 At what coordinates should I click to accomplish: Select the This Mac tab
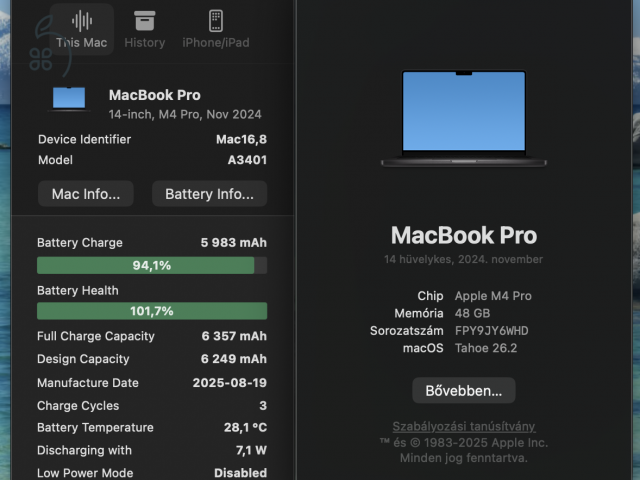[x=82, y=29]
